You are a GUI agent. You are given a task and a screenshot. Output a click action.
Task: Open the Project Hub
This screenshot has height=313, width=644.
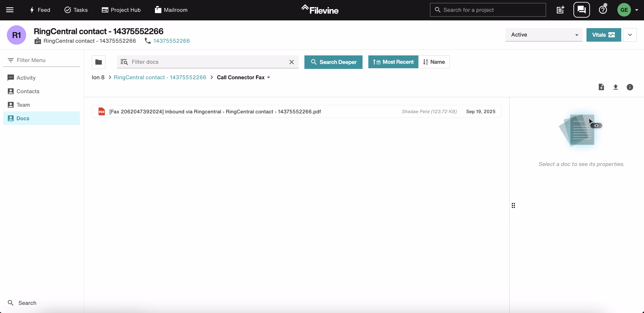pos(121,10)
